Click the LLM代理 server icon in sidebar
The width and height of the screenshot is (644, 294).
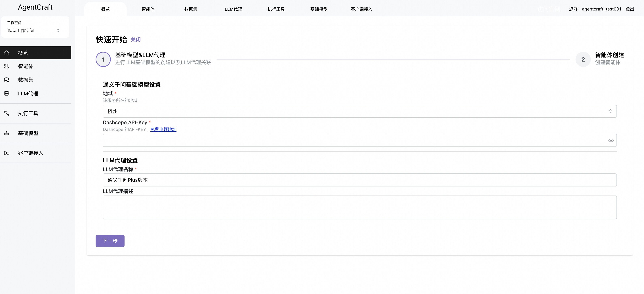point(7,93)
